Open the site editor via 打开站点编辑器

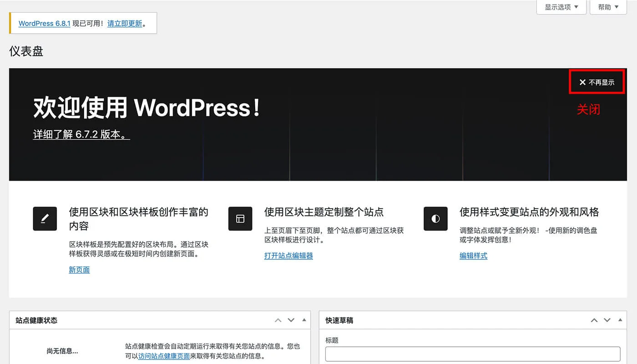288,256
